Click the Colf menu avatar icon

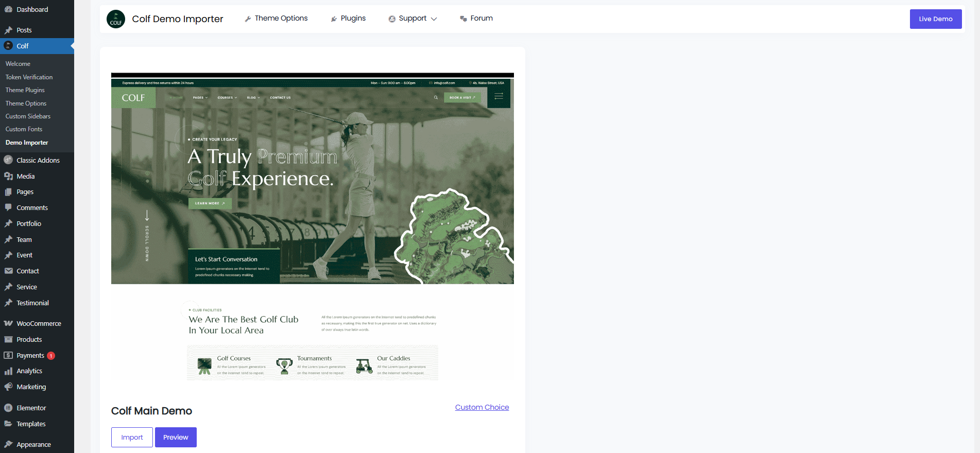(8, 46)
